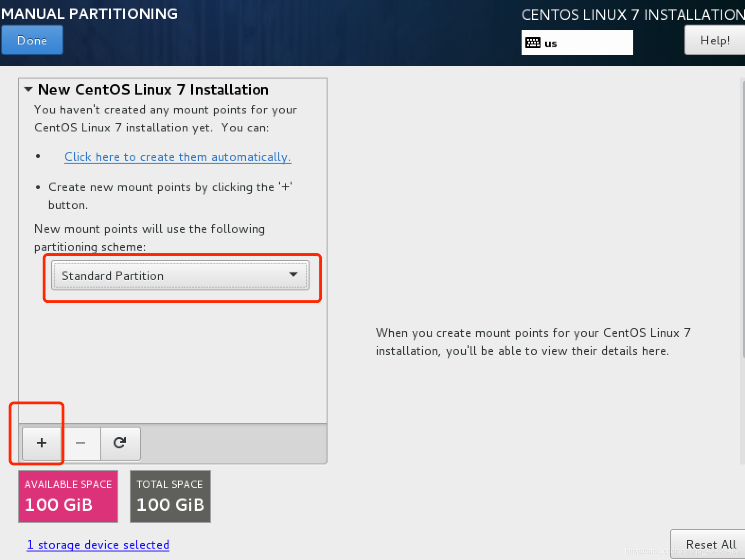Open the Help! button
The height and width of the screenshot is (560, 745).
tap(715, 40)
